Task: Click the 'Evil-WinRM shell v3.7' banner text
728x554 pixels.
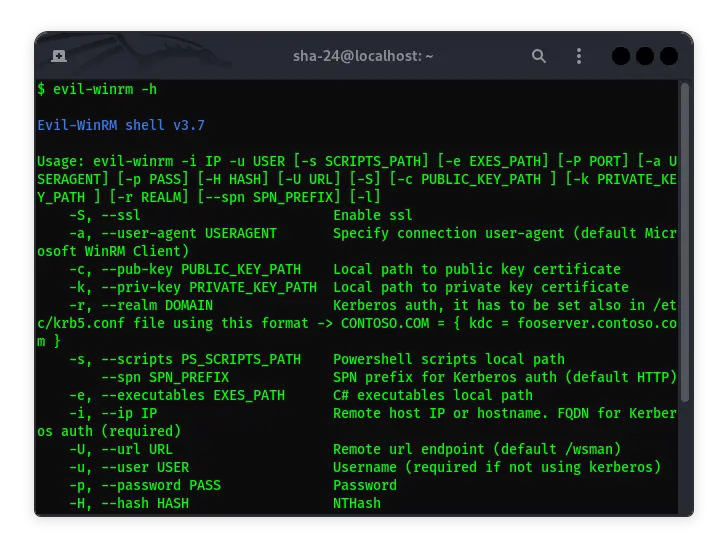Action: click(121, 125)
